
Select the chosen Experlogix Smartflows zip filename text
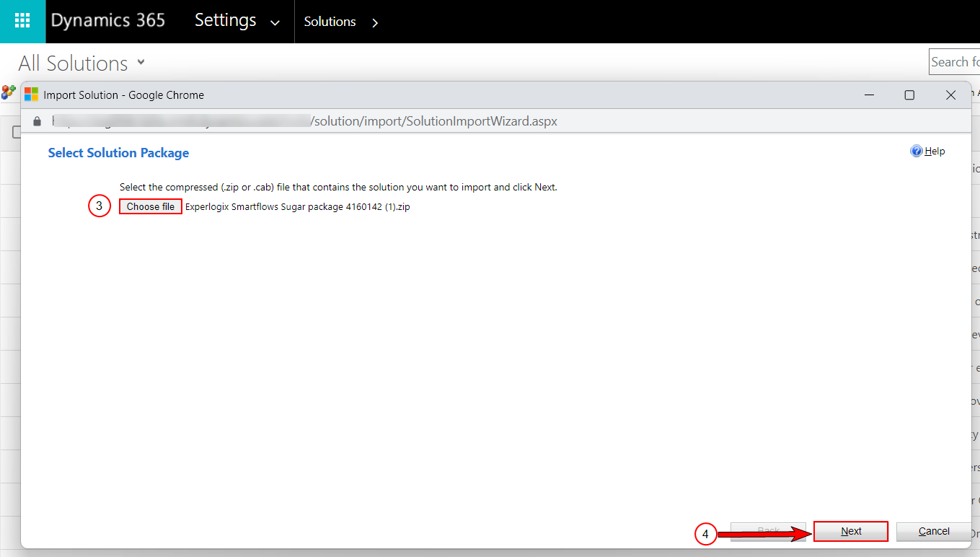[298, 206]
